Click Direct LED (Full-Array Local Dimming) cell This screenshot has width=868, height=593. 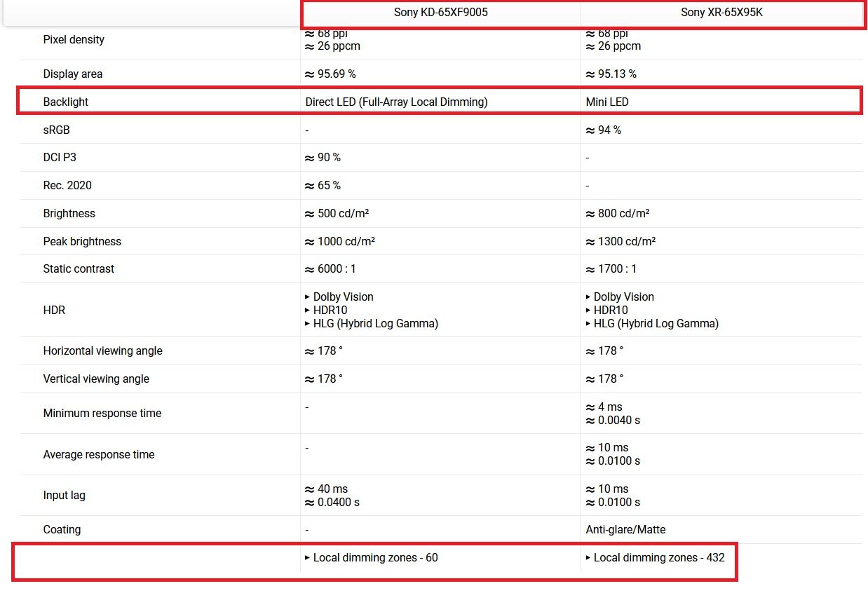pos(396,102)
